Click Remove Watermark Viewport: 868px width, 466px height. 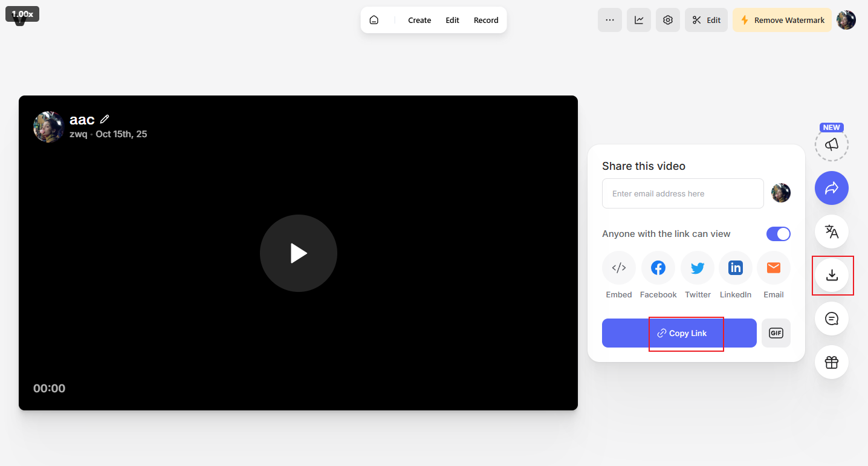(782, 19)
